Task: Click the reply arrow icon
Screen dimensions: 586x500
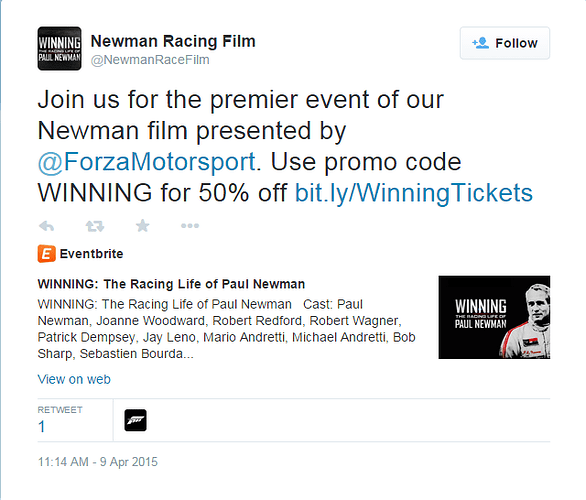Action: 47,226
